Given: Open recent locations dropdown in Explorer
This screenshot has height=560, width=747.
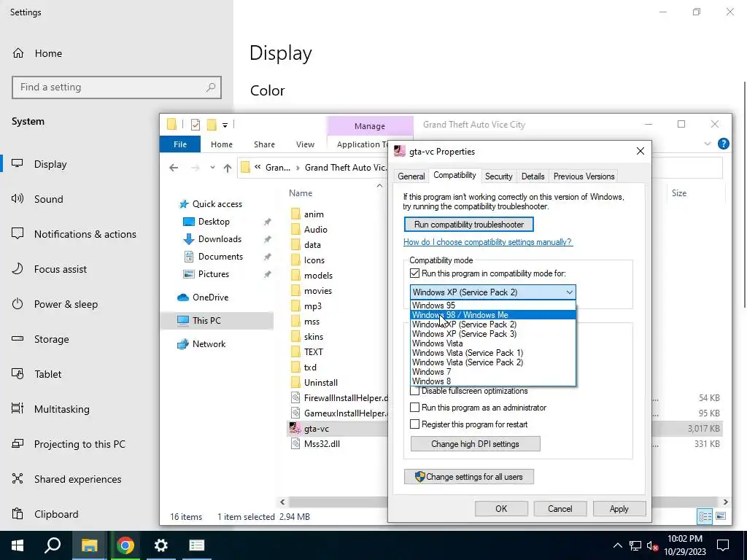Looking at the screenshot, I should pos(212,168).
